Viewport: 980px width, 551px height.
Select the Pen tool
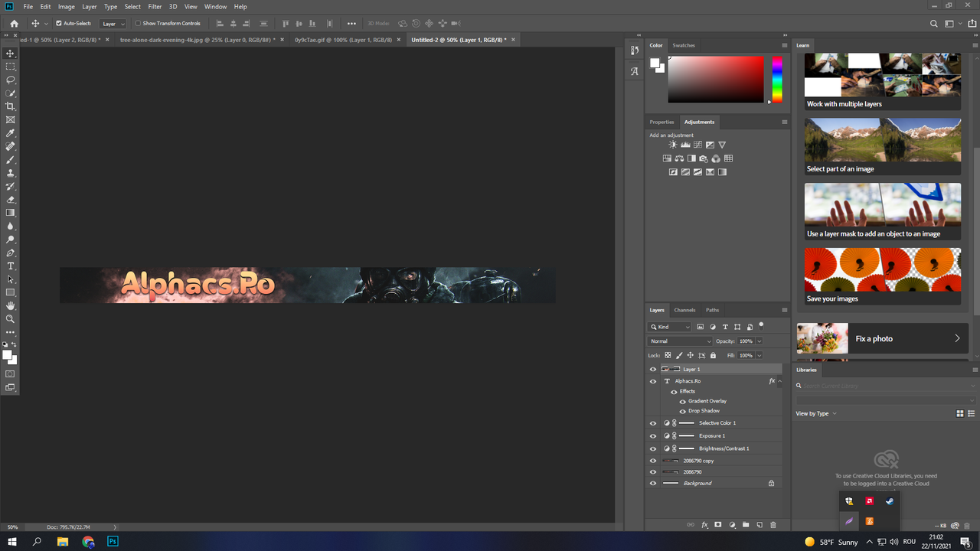point(10,253)
